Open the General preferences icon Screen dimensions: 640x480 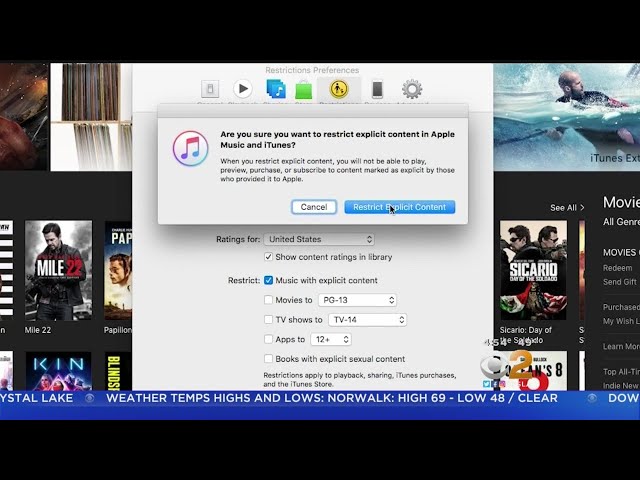[210, 89]
